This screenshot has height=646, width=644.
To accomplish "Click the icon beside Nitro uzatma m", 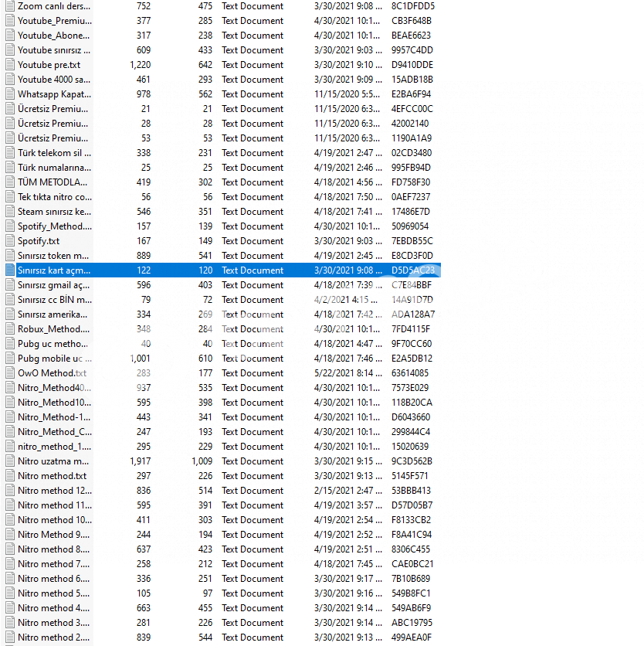I will (x=10, y=461).
